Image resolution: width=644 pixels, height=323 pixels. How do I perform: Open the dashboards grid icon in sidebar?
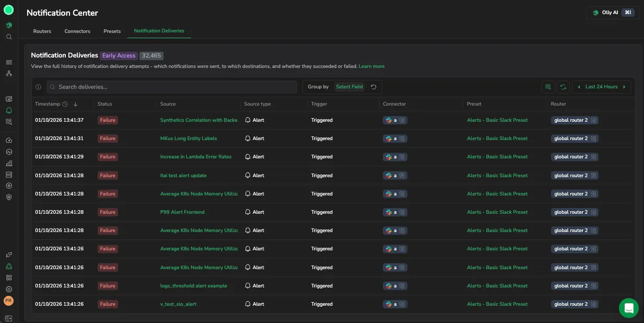pyautogui.click(x=9, y=99)
